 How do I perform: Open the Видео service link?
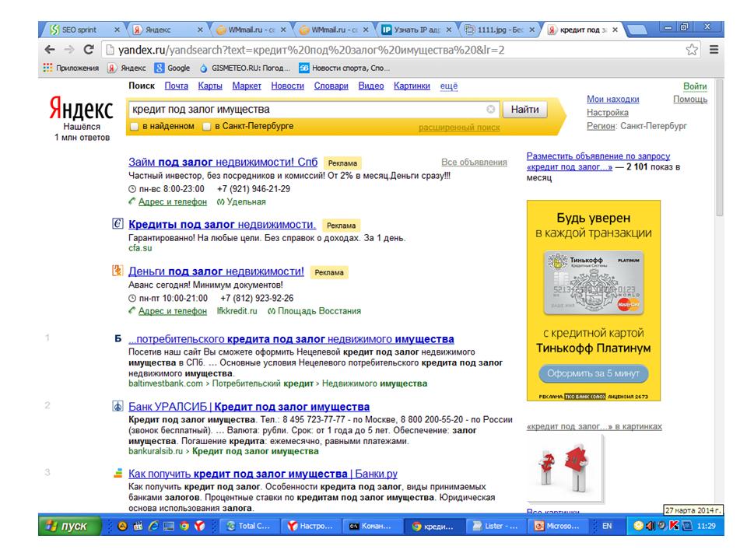[x=371, y=86]
